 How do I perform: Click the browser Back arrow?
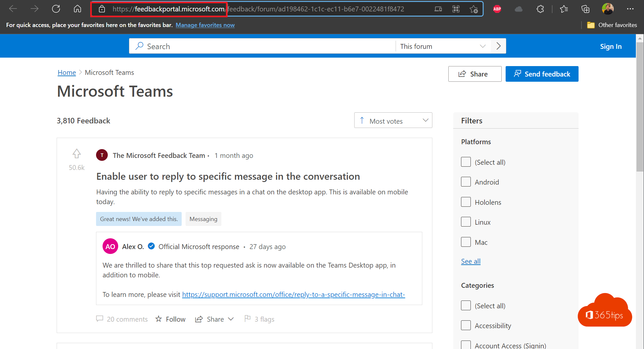pyautogui.click(x=13, y=9)
